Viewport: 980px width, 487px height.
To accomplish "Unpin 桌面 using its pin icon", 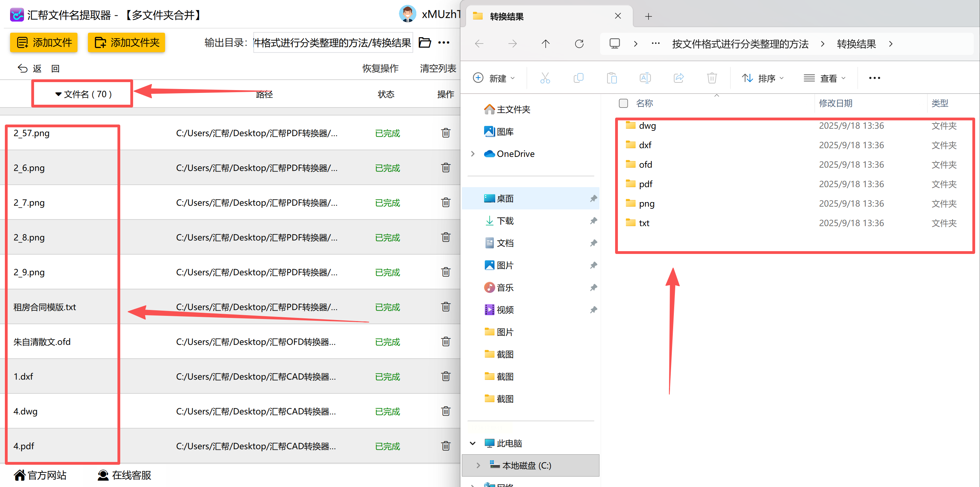I will [593, 198].
